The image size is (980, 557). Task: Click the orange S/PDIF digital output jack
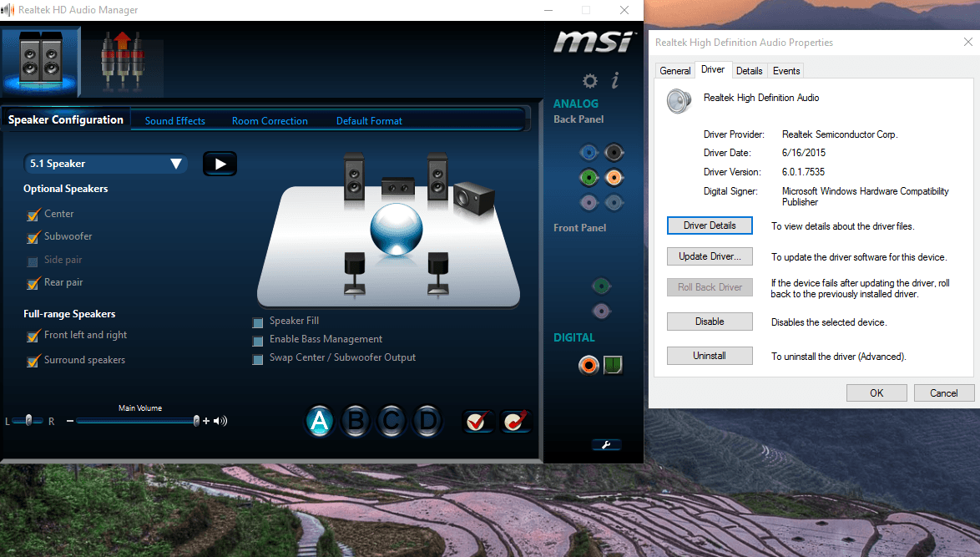(x=589, y=365)
